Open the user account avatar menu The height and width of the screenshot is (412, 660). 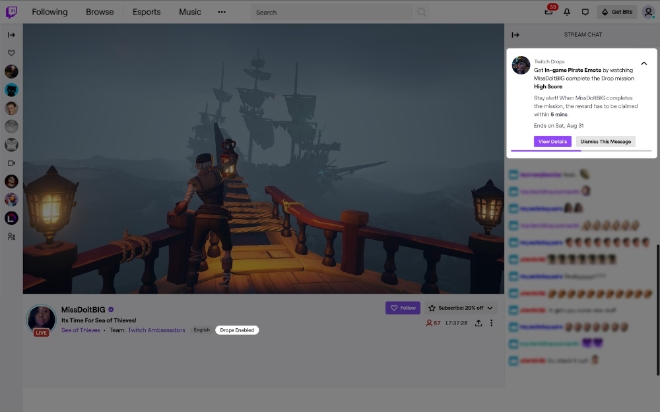point(648,12)
